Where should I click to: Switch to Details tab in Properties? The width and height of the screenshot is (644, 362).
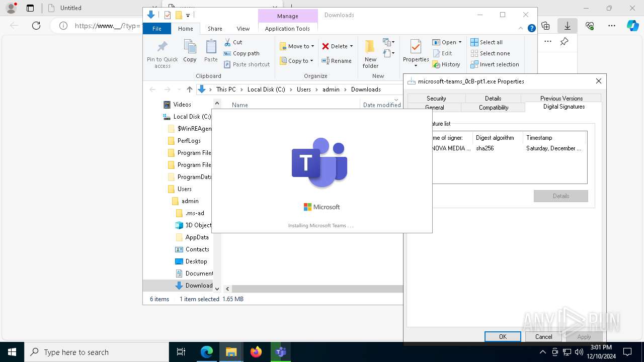(x=493, y=99)
